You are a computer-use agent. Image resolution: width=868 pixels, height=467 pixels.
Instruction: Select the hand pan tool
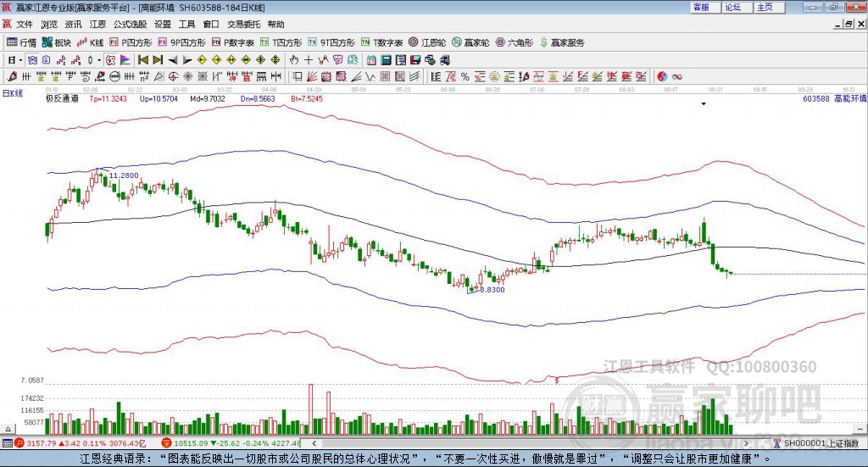pyautogui.click(x=294, y=60)
